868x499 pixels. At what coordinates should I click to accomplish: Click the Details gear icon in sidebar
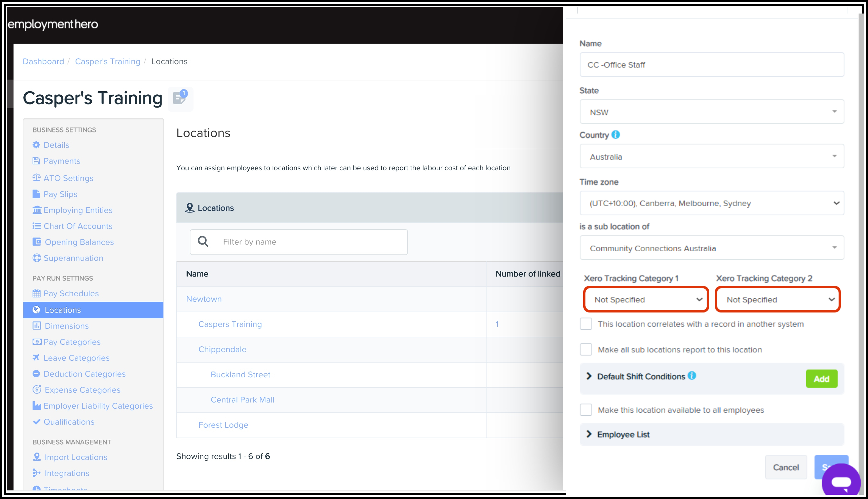(36, 145)
